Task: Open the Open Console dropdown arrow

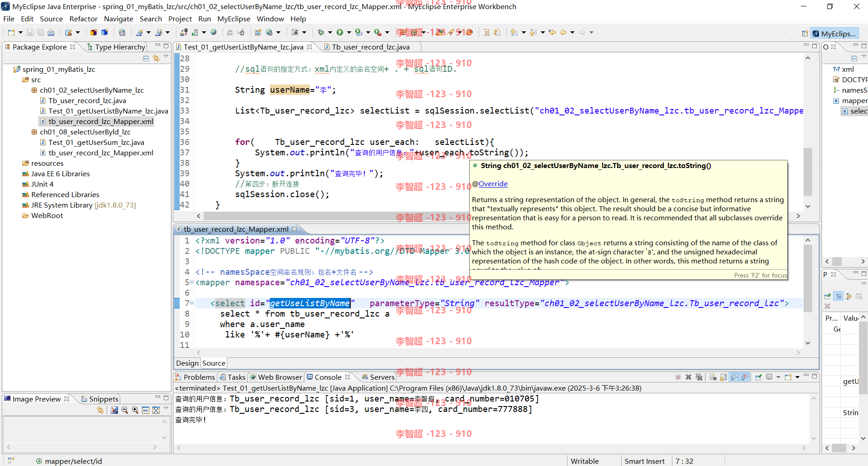Action: 797,377
